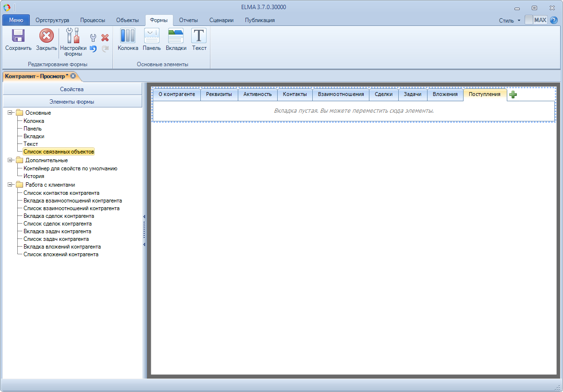
Task: Click the Сохранить floppy disk icon
Action: coord(18,36)
